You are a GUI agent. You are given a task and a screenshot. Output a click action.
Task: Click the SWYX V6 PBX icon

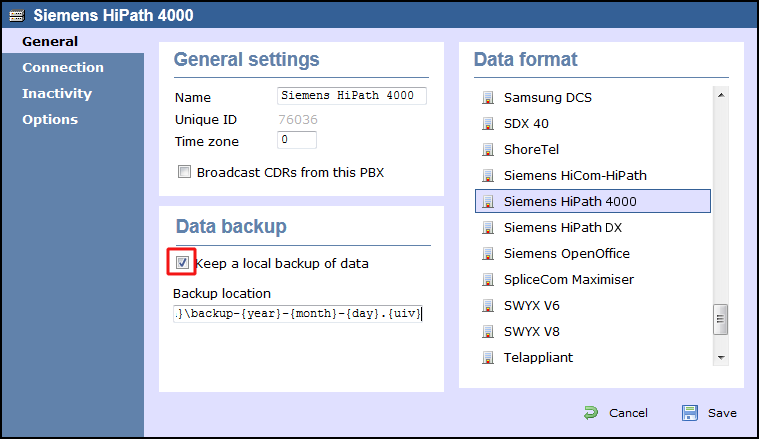(488, 306)
